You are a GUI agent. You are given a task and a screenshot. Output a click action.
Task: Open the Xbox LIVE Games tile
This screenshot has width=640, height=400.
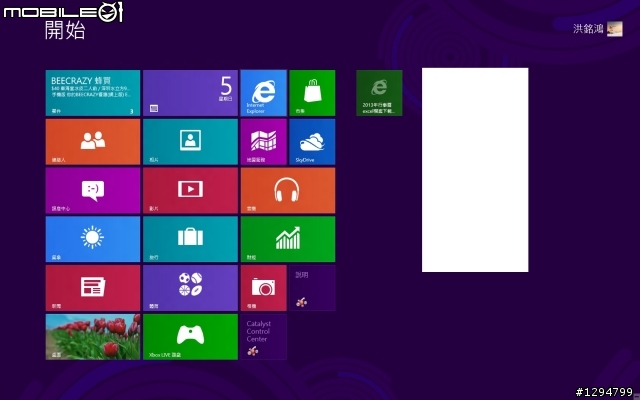190,337
